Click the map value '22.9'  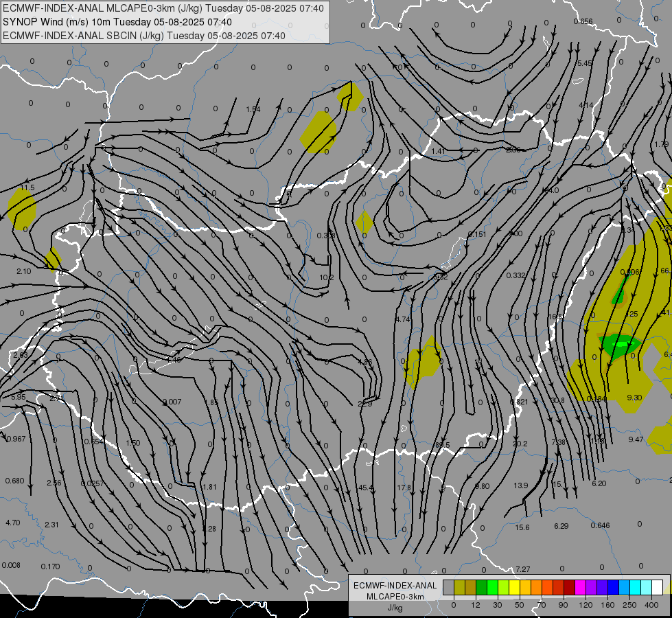pos(364,404)
